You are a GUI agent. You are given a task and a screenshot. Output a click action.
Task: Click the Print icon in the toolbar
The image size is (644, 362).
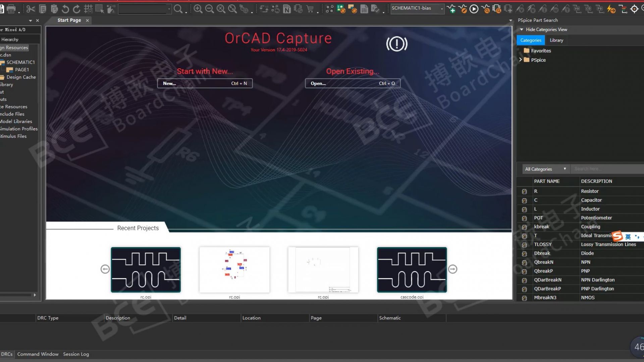11,9
